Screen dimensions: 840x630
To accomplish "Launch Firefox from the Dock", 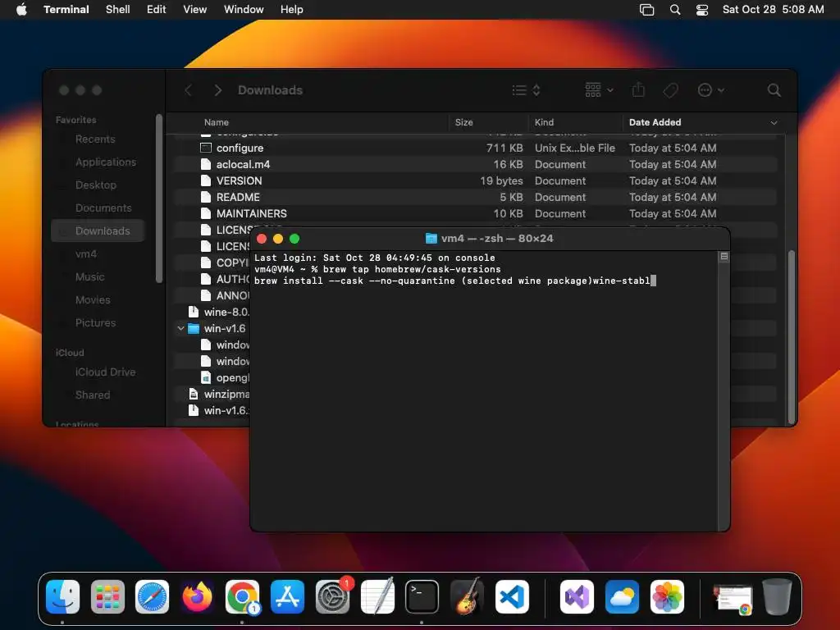I will point(197,596).
